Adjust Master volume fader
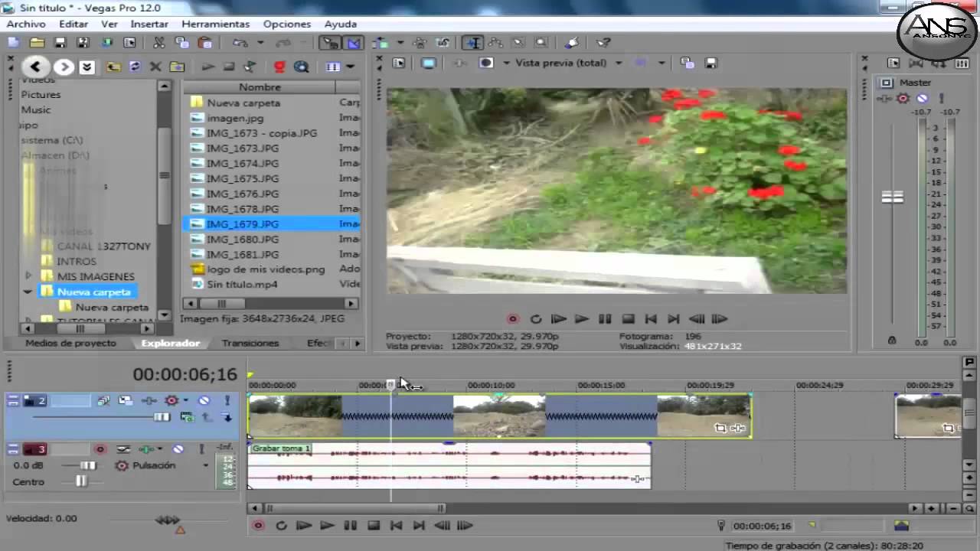The height and width of the screenshot is (551, 980). 893,197
